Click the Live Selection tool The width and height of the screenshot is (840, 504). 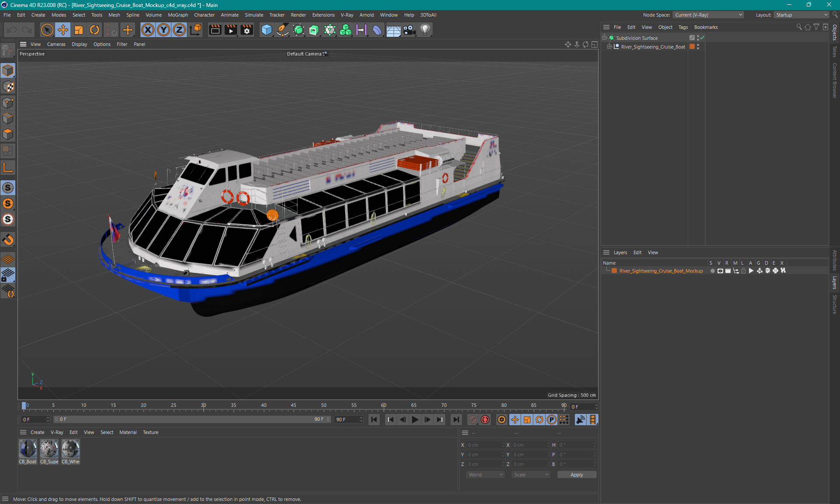click(x=47, y=30)
